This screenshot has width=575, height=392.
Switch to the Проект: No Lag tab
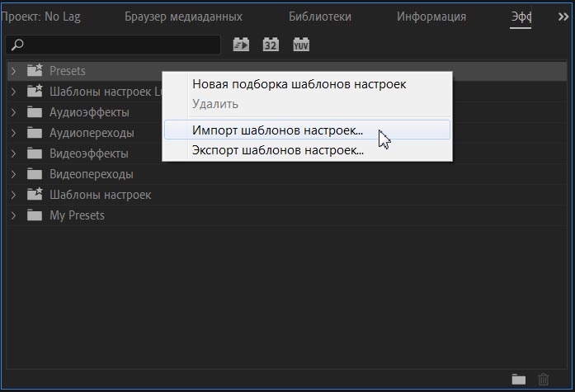click(x=40, y=17)
